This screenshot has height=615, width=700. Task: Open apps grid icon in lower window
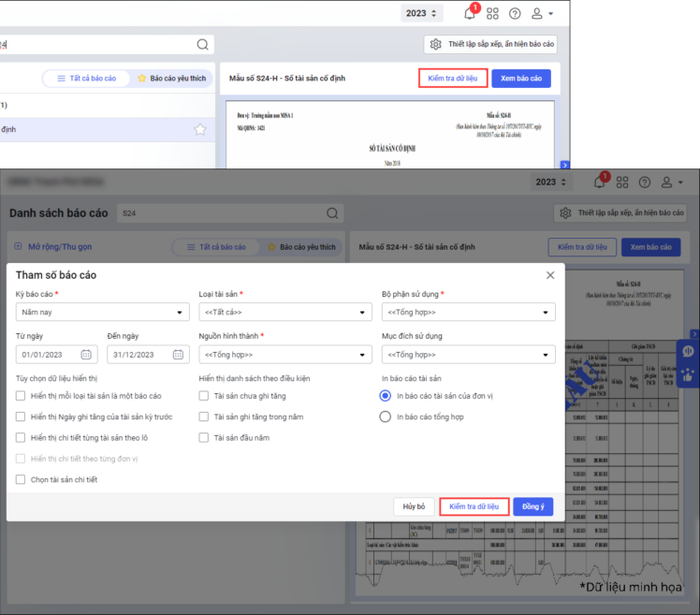[622, 183]
